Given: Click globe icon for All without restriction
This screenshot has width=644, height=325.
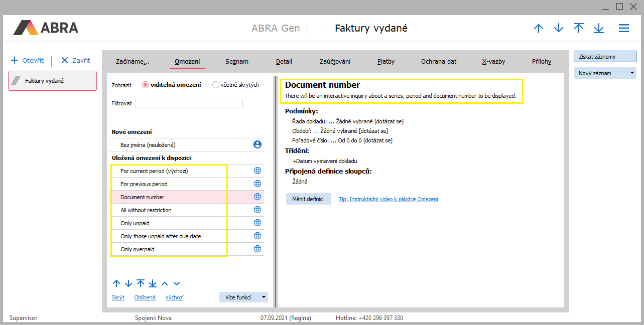Looking at the screenshot, I should tap(257, 210).
